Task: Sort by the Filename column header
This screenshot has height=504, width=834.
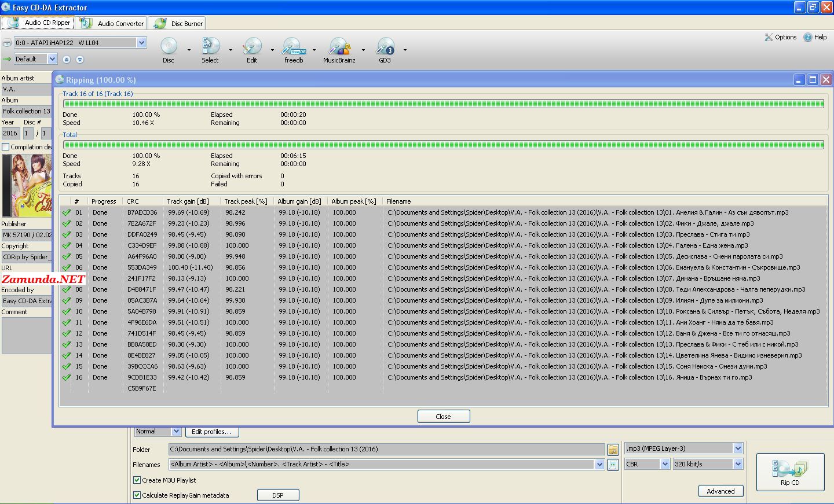Action: pos(605,201)
